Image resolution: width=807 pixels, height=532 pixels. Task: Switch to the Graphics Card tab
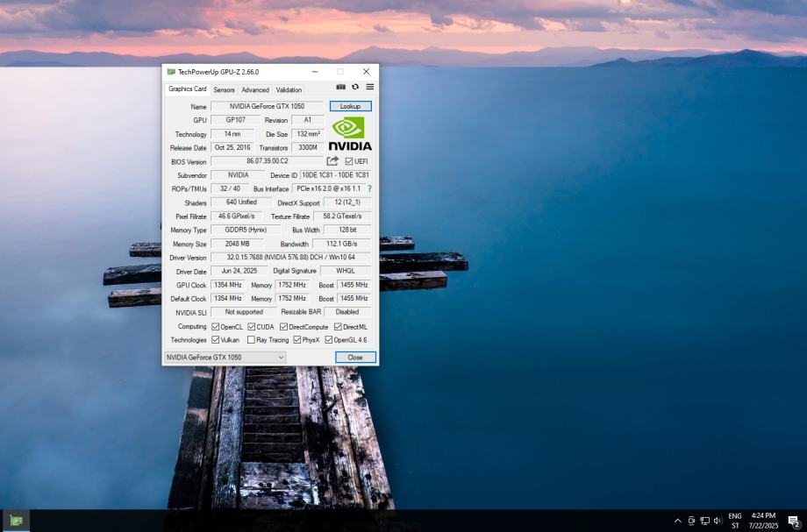tap(188, 89)
